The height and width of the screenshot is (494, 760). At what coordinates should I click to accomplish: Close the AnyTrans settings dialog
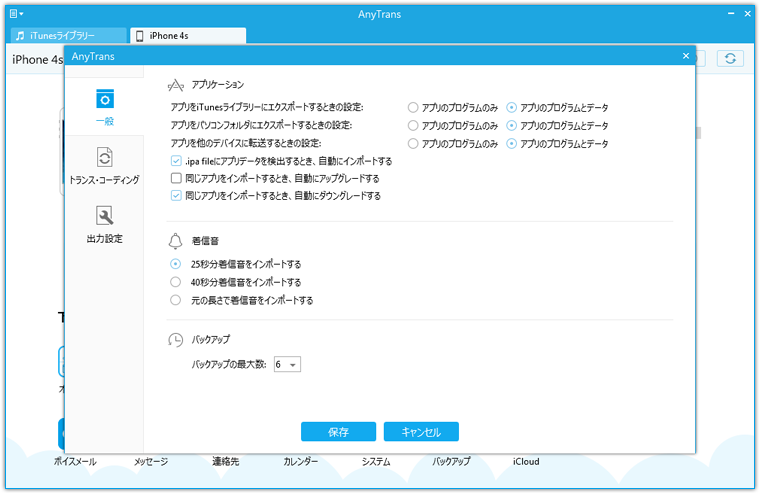pyautogui.click(x=686, y=56)
